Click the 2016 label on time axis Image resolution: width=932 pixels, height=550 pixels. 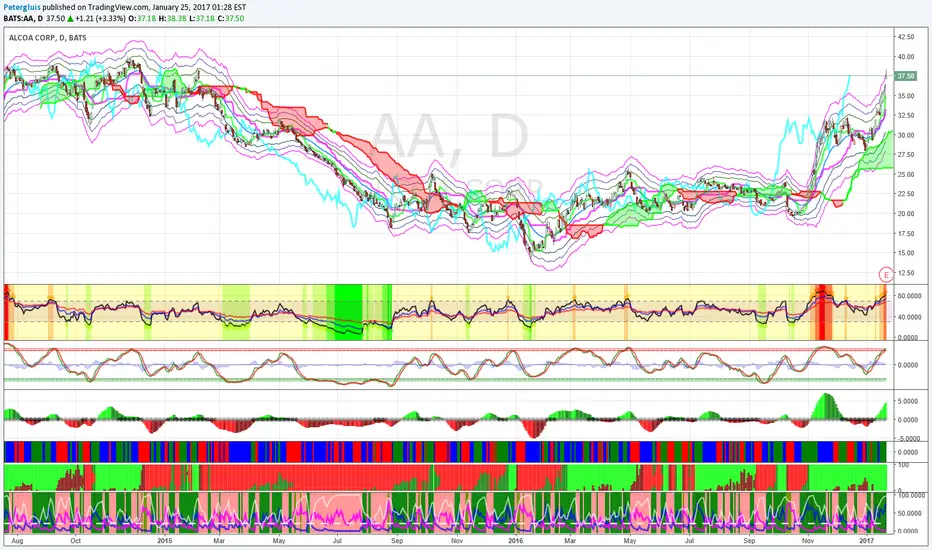[515, 541]
